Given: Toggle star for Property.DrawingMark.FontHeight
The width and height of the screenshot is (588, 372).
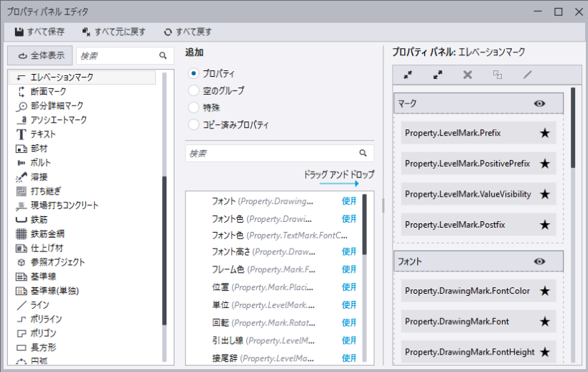Looking at the screenshot, I should tap(545, 352).
